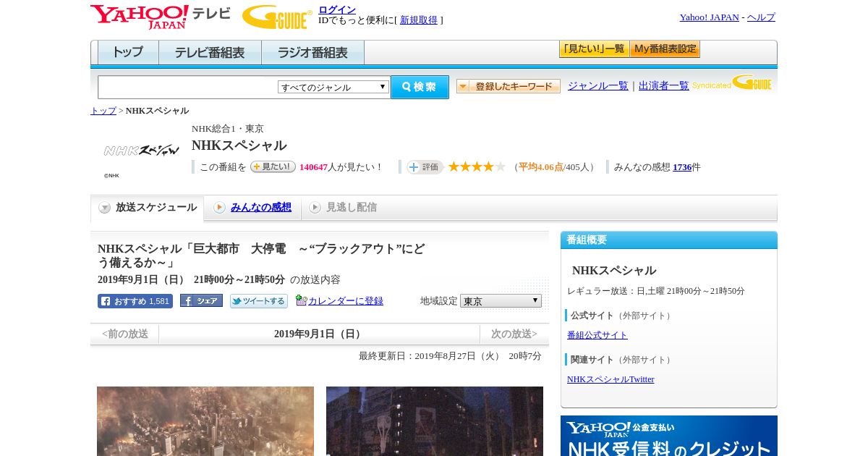Click the 最終更新日 last-updated text
Image resolution: width=868 pixels, height=456 pixels.
point(450,356)
